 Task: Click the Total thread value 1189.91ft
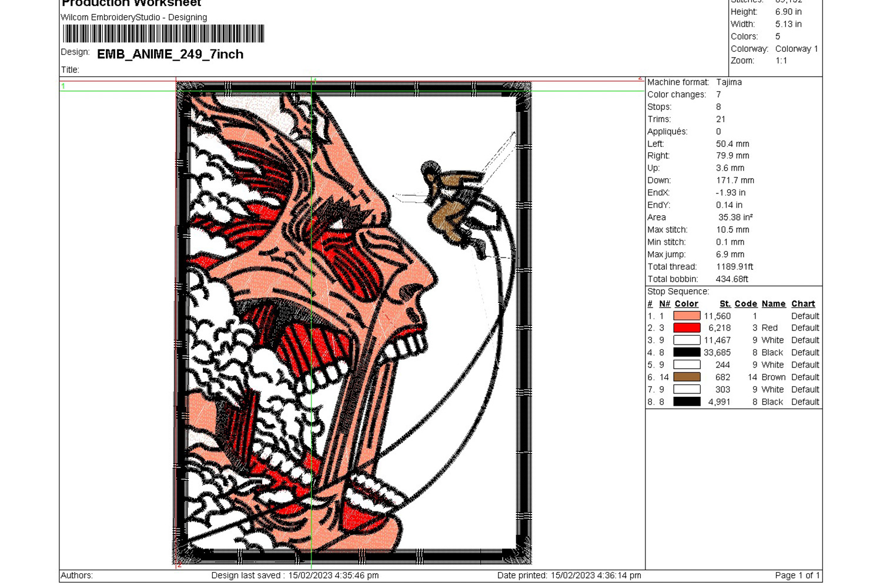pyautogui.click(x=734, y=267)
